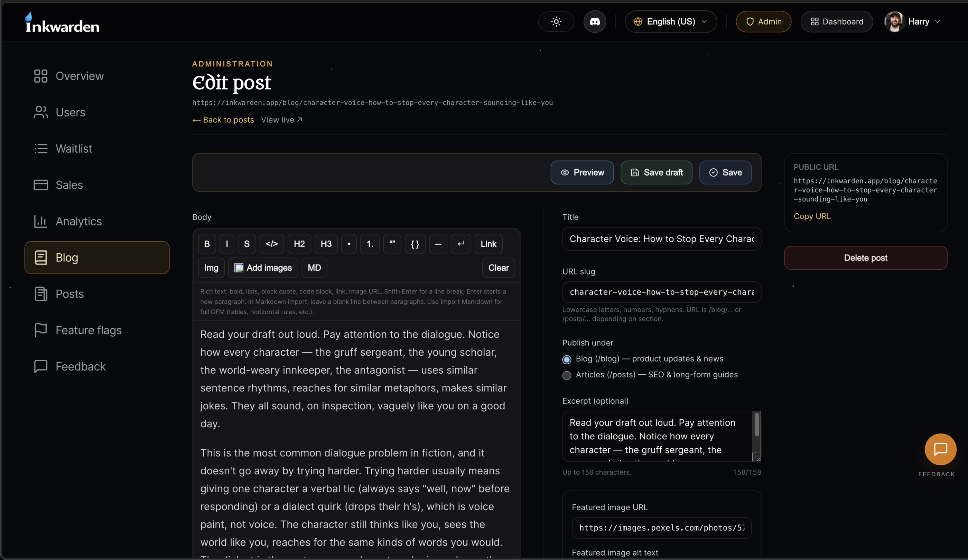Click the Save button
Image resolution: width=968 pixels, height=560 pixels.
point(725,172)
